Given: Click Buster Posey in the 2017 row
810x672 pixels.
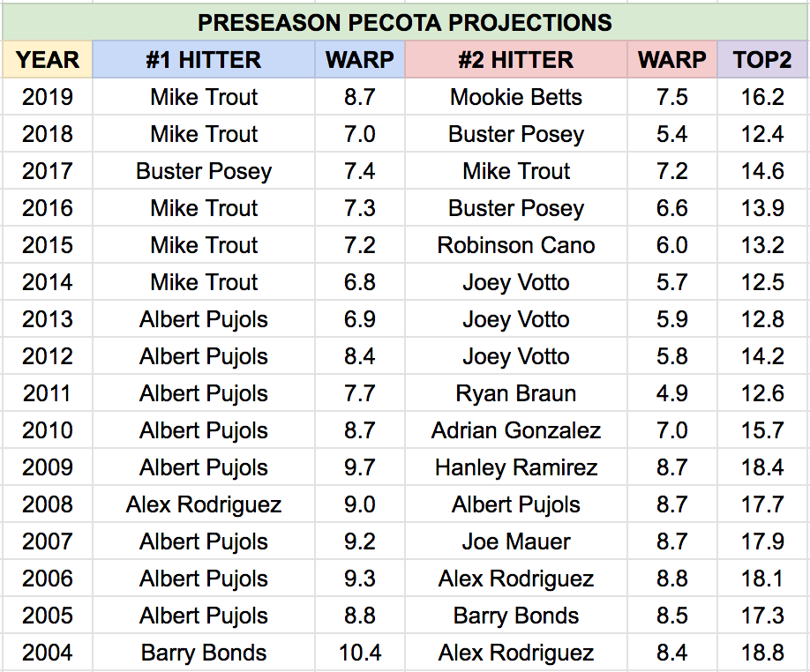Looking at the screenshot, I should point(204,171).
